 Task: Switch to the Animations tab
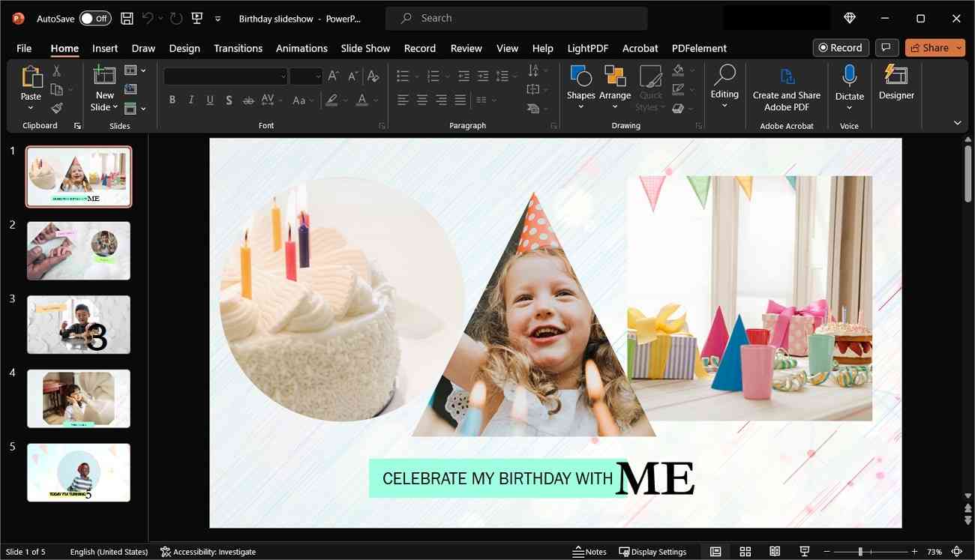pos(301,48)
